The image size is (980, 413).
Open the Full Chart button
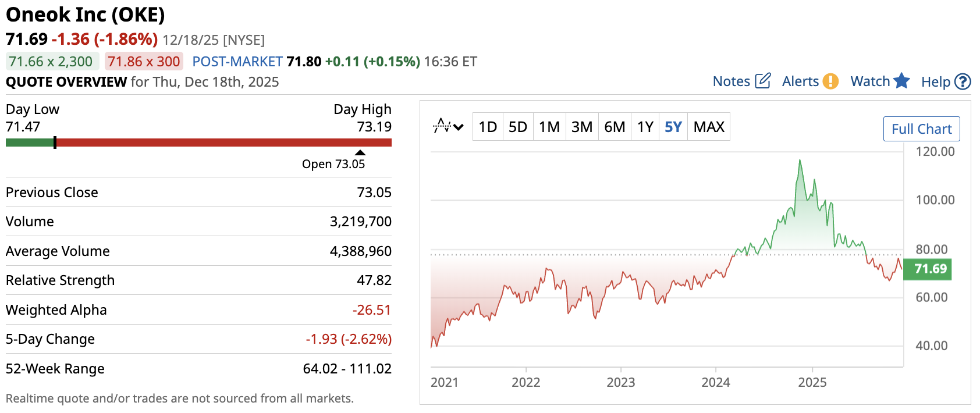[x=921, y=129]
